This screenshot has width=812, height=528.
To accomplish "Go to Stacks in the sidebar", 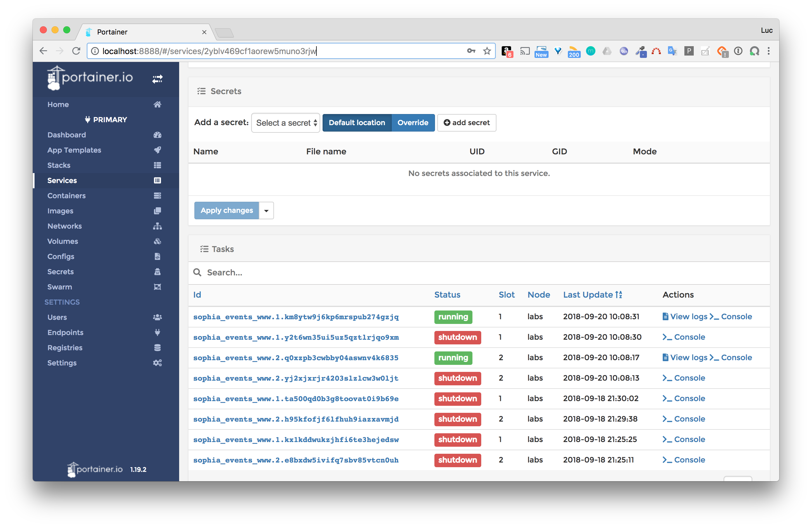I will pos(59,165).
